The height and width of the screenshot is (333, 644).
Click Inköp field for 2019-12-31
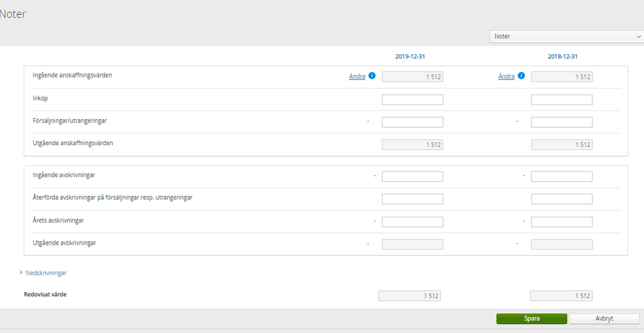(412, 100)
